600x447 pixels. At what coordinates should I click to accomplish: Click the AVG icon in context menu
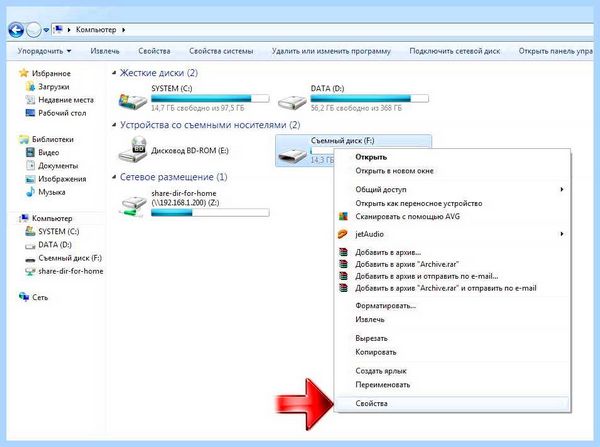point(343,216)
